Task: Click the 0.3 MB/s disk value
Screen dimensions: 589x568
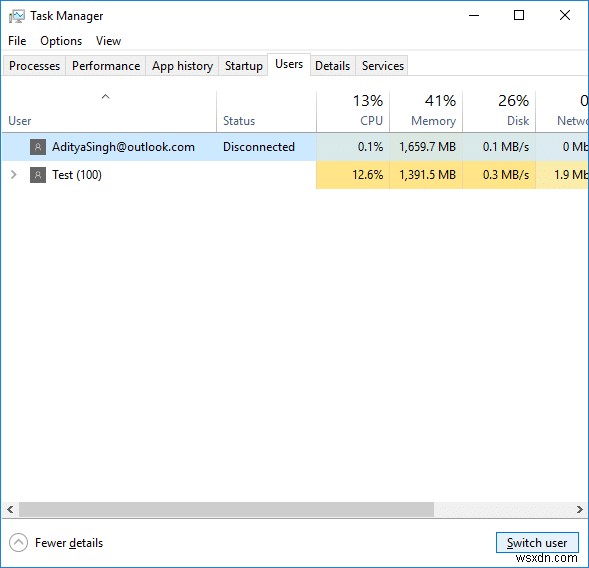Action: pos(506,175)
